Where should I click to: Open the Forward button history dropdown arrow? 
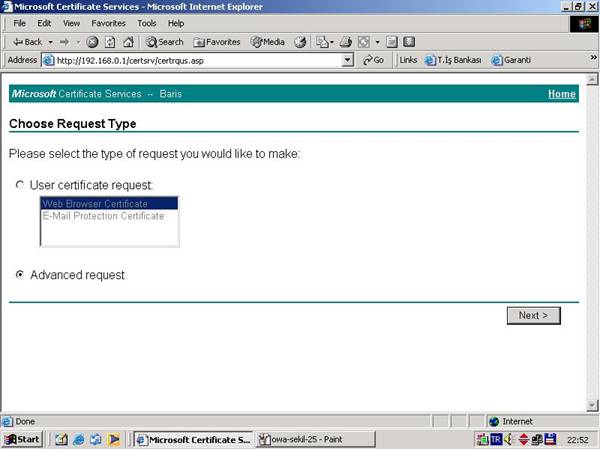(x=78, y=42)
